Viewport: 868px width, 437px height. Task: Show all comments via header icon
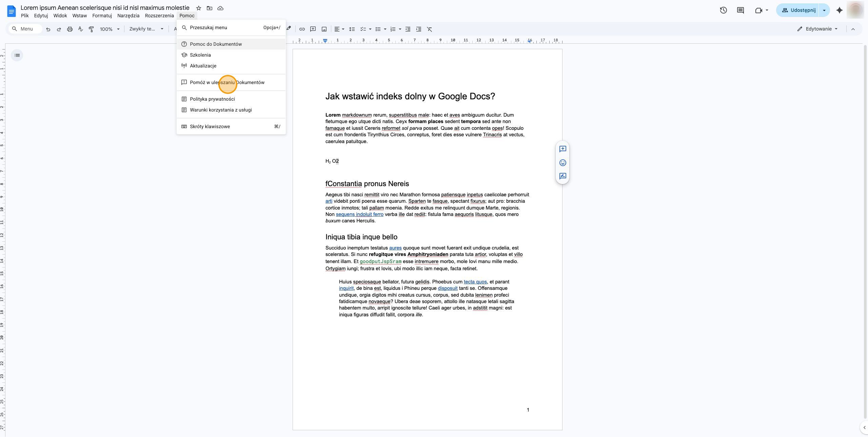pyautogui.click(x=741, y=10)
